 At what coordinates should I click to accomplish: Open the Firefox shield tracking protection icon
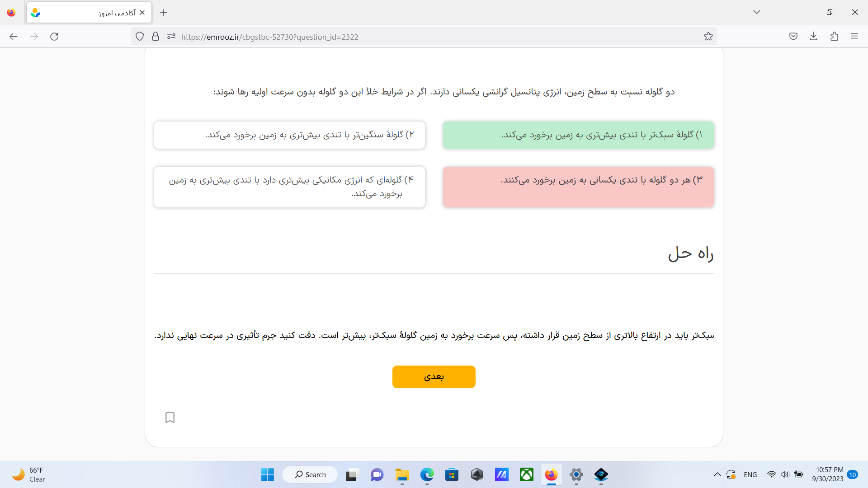pos(140,37)
